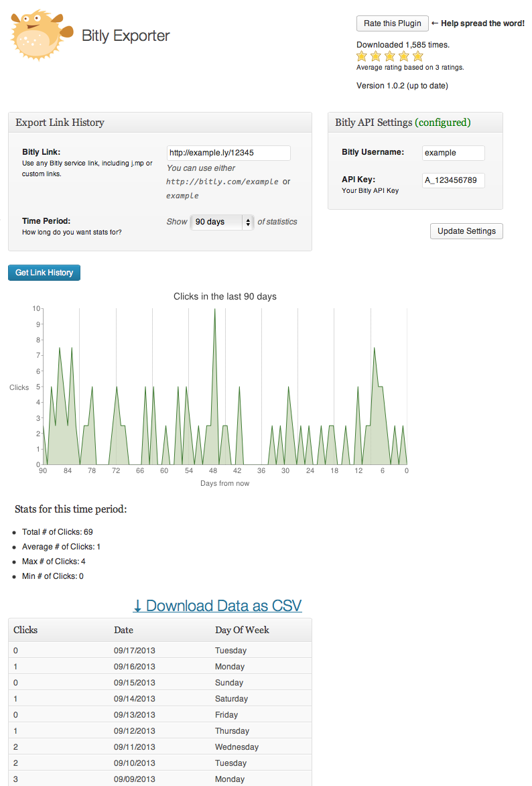The height and width of the screenshot is (786, 532).
Task: Click the Bitly Exporter page title
Action: 125,36
